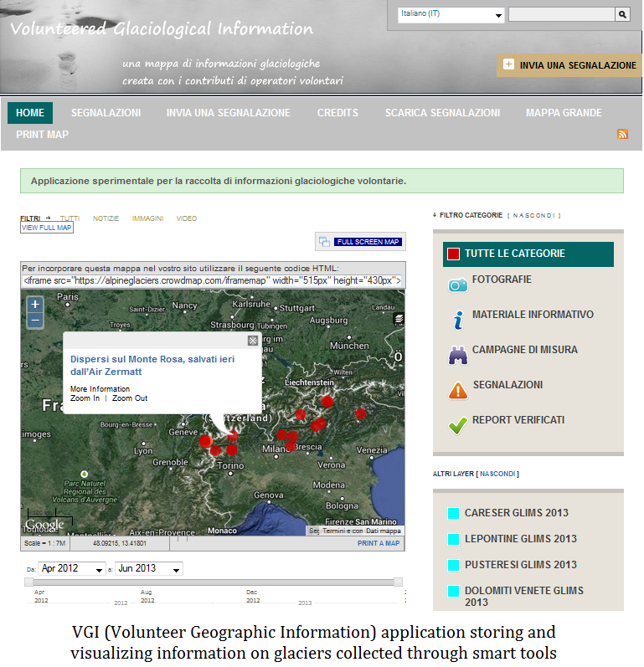The width and height of the screenshot is (644, 667).
Task: Open Invia una Segnalazione navigation tab
Action: [229, 113]
